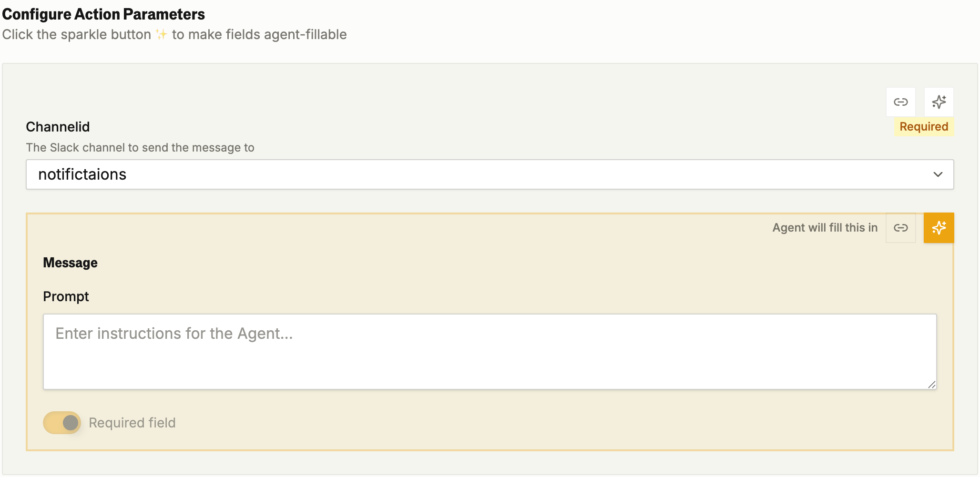Click the link icon above the Channelid field
This screenshot has height=477, width=980.
point(901,101)
